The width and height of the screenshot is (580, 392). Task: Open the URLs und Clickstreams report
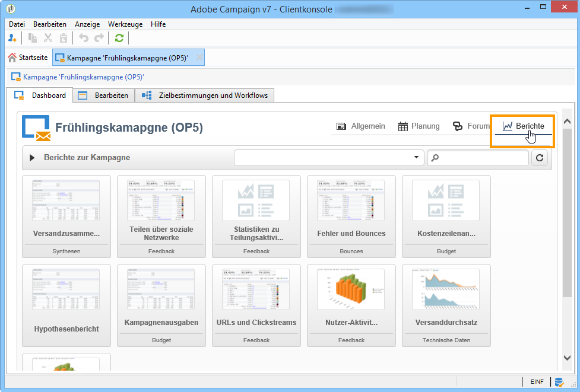click(x=256, y=305)
